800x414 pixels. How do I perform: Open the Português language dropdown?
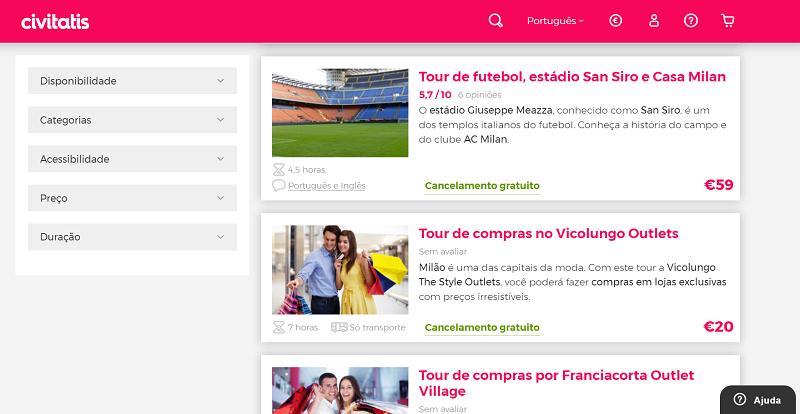(x=555, y=21)
